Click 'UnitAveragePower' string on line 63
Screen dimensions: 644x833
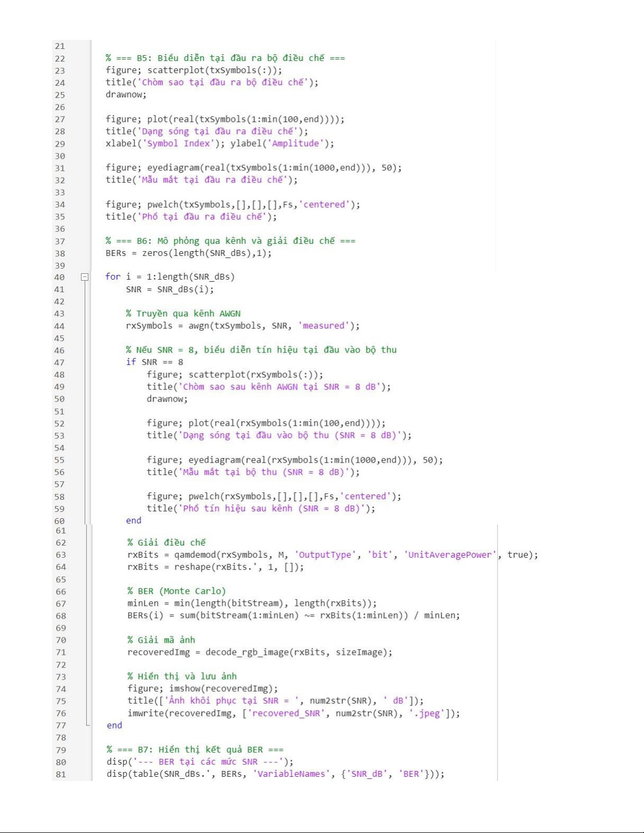coord(451,554)
